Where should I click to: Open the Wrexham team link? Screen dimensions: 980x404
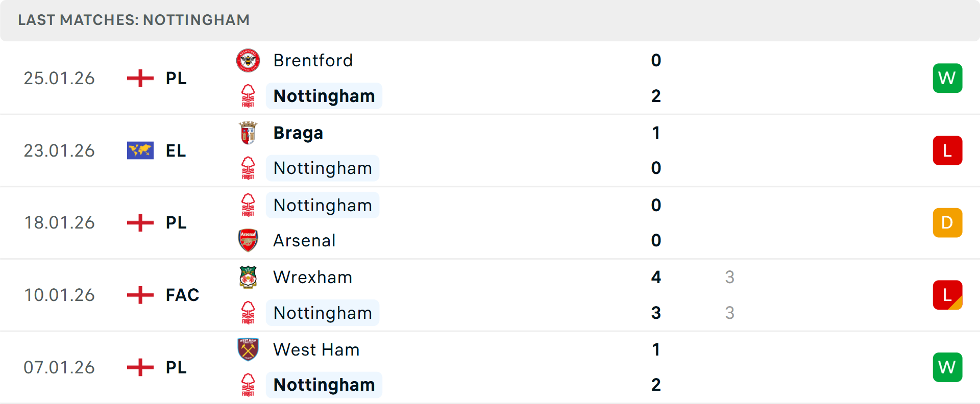click(x=312, y=277)
